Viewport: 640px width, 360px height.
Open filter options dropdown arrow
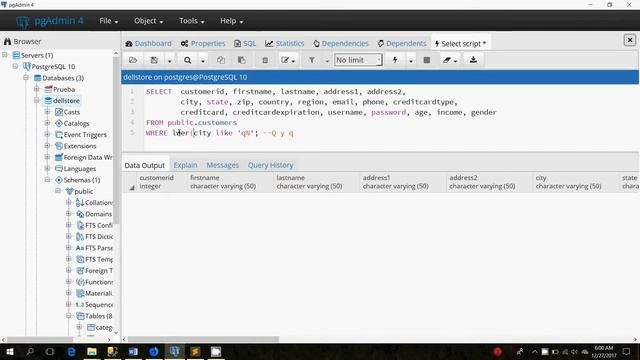(327, 61)
